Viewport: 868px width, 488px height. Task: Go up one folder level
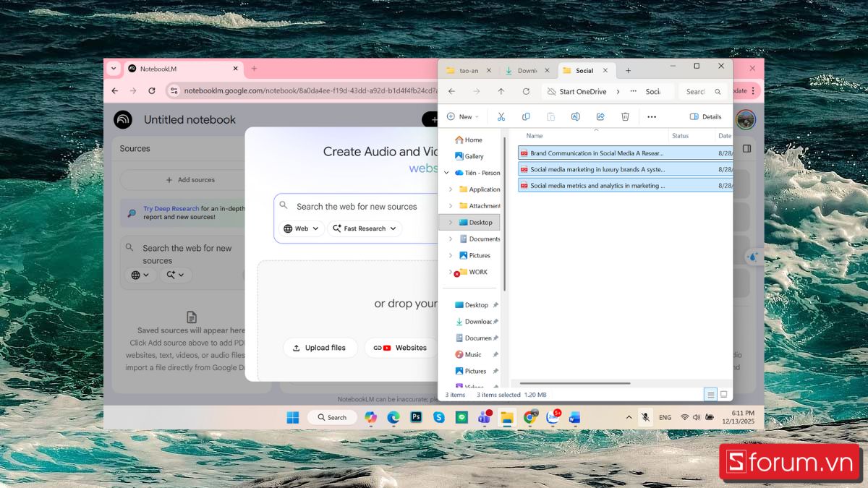pyautogui.click(x=501, y=92)
